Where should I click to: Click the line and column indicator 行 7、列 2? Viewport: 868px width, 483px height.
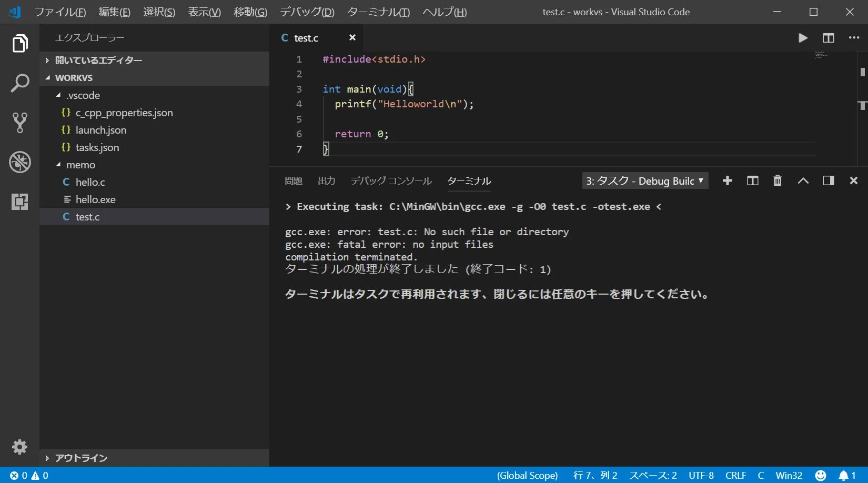[595, 476]
